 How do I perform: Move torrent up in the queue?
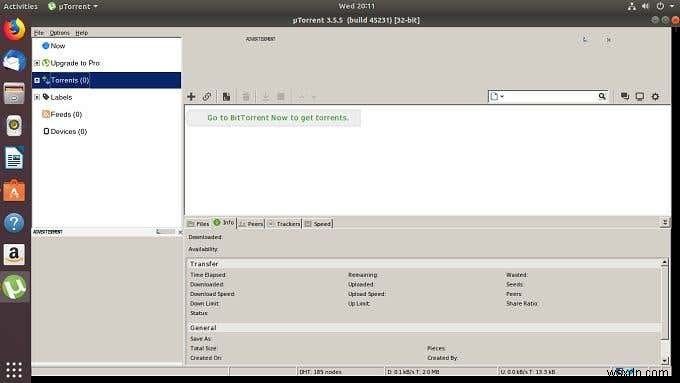pos(301,96)
